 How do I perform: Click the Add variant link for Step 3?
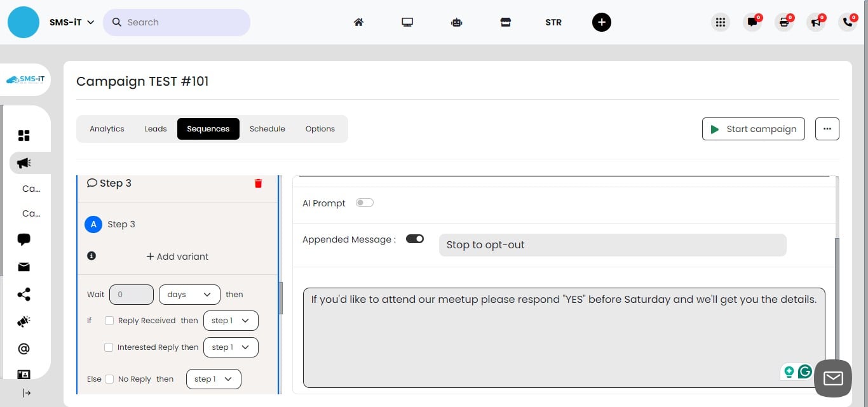click(x=177, y=256)
